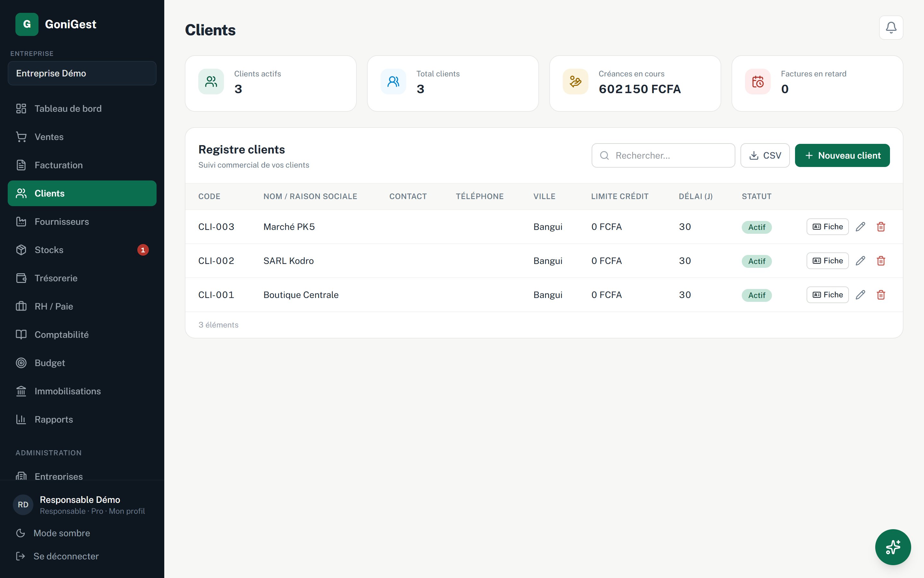Viewport: 924px width, 578px height.
Task: Click the 3 éléments footer text
Action: click(218, 325)
